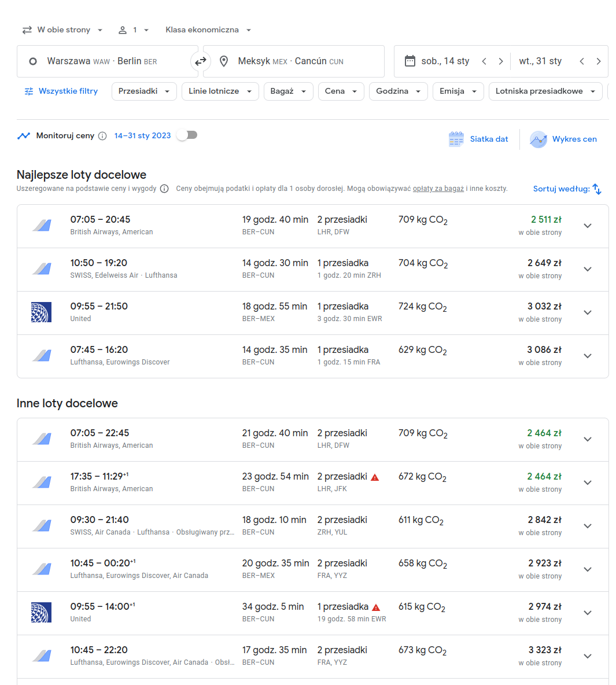
Task: Open the Przesiadki filter dropdown
Action: pos(144,91)
